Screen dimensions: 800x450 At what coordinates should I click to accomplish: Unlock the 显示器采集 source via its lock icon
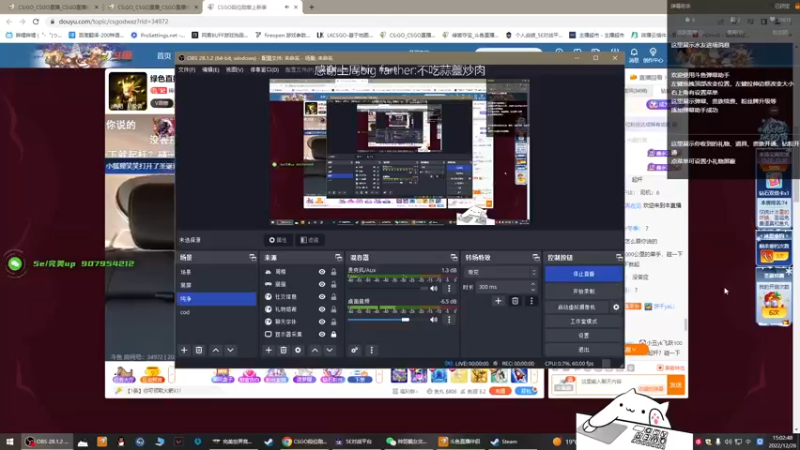(x=334, y=335)
